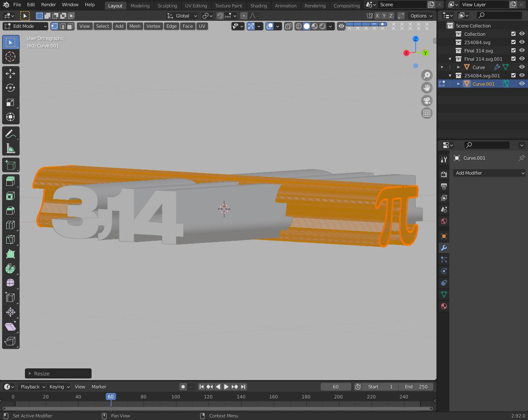Collapse the 254084.svg.001 collection

coord(450,75)
